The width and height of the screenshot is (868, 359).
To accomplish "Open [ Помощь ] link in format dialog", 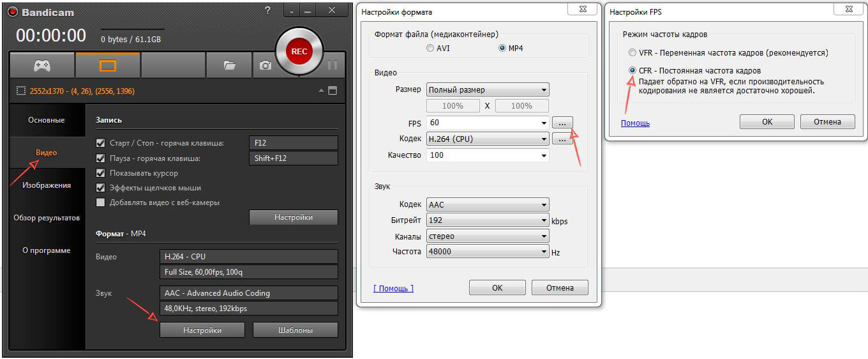I will tap(393, 288).
